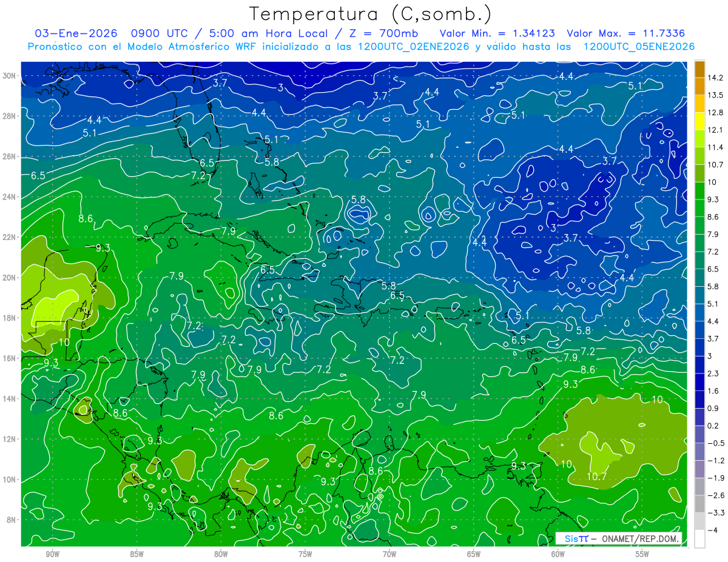Click the '60W' longitude axis label

click(x=558, y=554)
